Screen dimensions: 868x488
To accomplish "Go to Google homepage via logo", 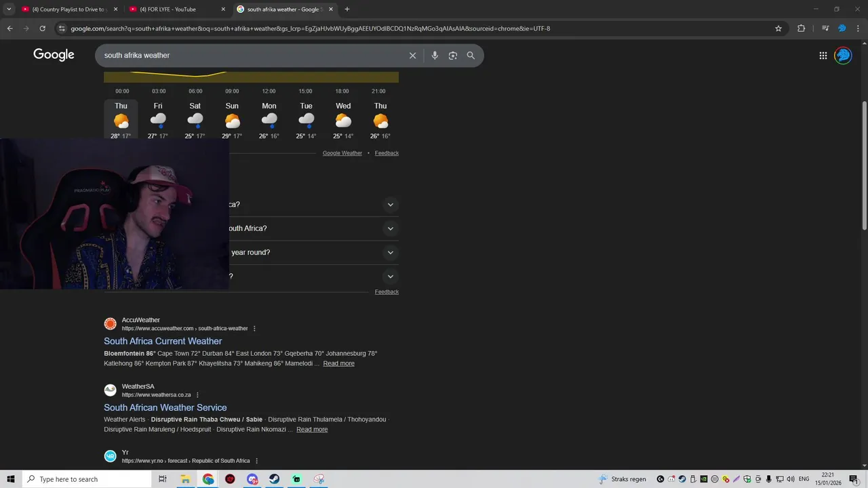I will 54,55.
